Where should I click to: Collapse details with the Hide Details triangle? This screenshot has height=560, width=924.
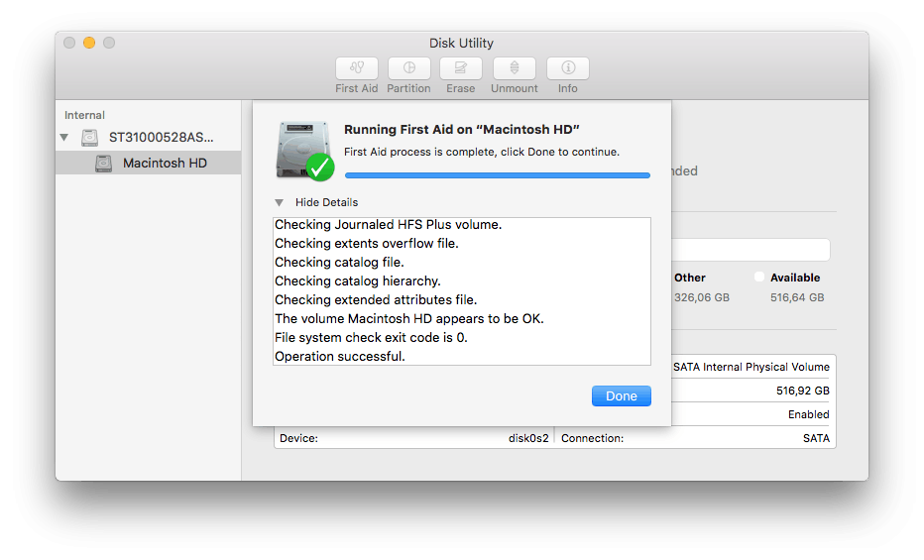280,202
